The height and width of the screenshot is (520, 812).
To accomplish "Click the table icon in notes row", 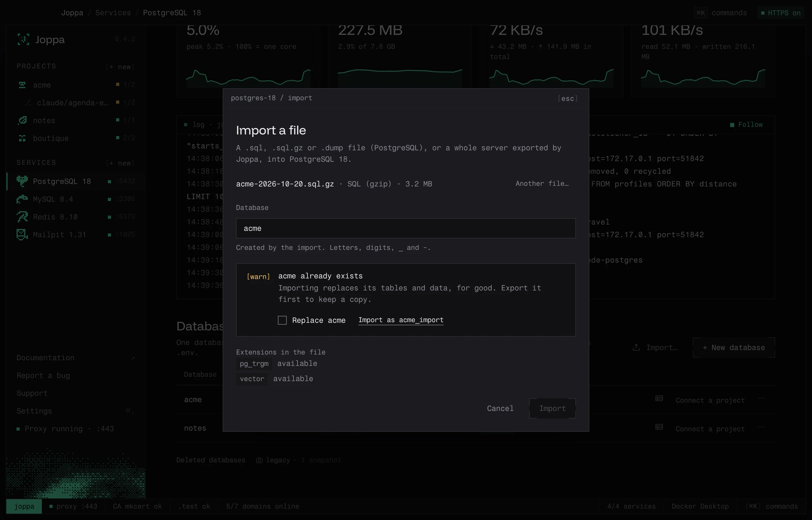I will pyautogui.click(x=659, y=427).
